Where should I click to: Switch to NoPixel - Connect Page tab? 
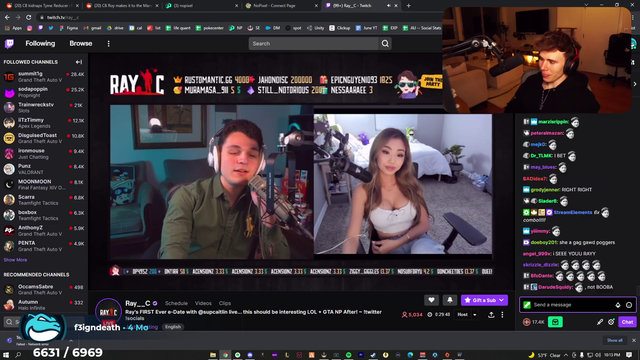point(281,6)
